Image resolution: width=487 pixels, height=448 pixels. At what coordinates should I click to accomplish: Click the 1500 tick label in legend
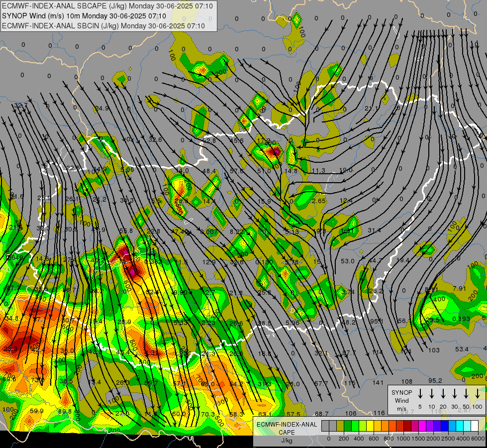(x=418, y=439)
